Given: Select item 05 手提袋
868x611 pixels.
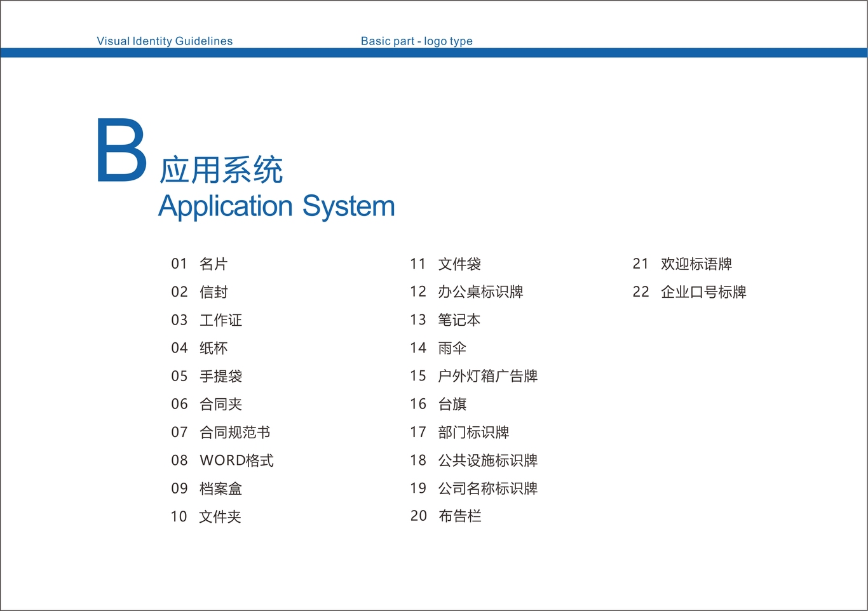Looking at the screenshot, I should tap(207, 376).
